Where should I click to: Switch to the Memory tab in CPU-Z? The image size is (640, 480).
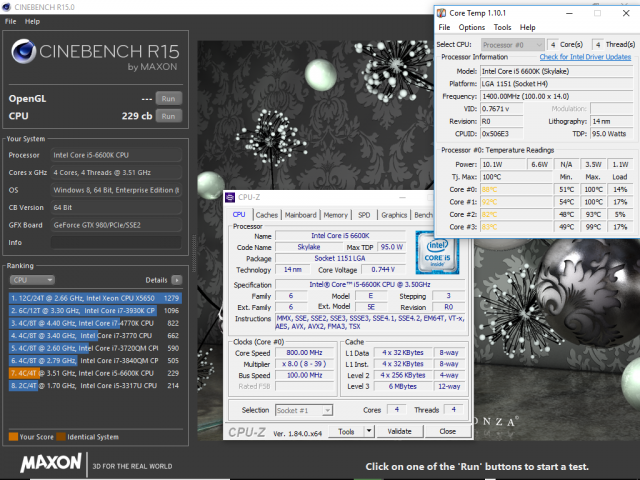coord(336,214)
